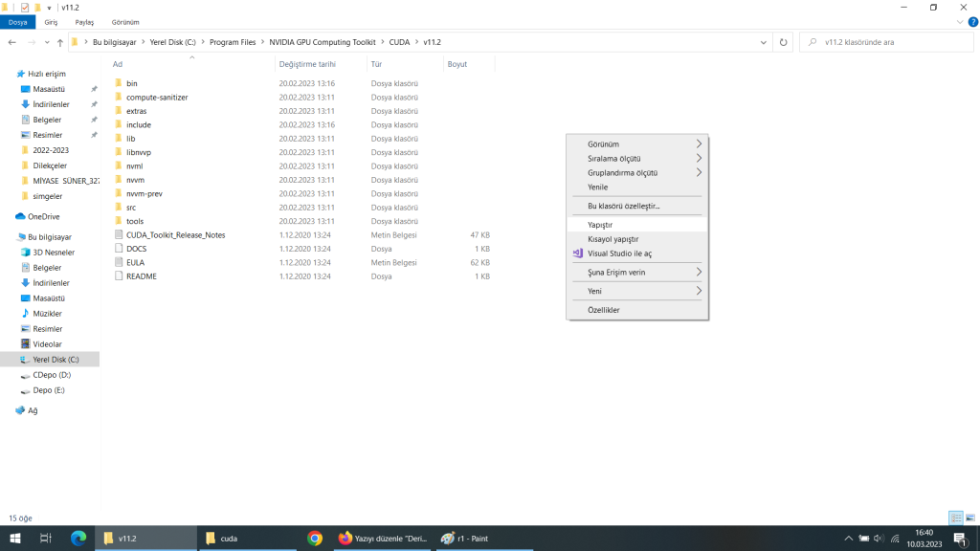980x551 pixels.
Task: Open the Dosya menu tab
Action: tap(17, 22)
